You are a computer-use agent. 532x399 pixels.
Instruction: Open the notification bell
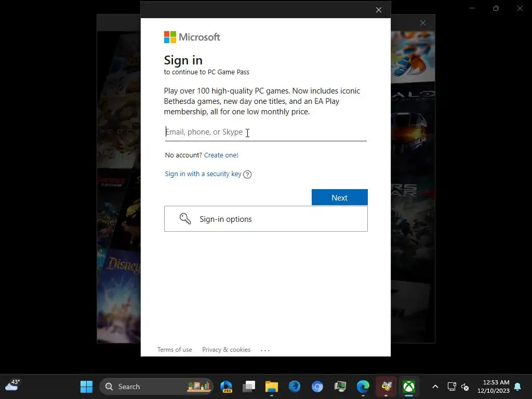pyautogui.click(x=518, y=387)
